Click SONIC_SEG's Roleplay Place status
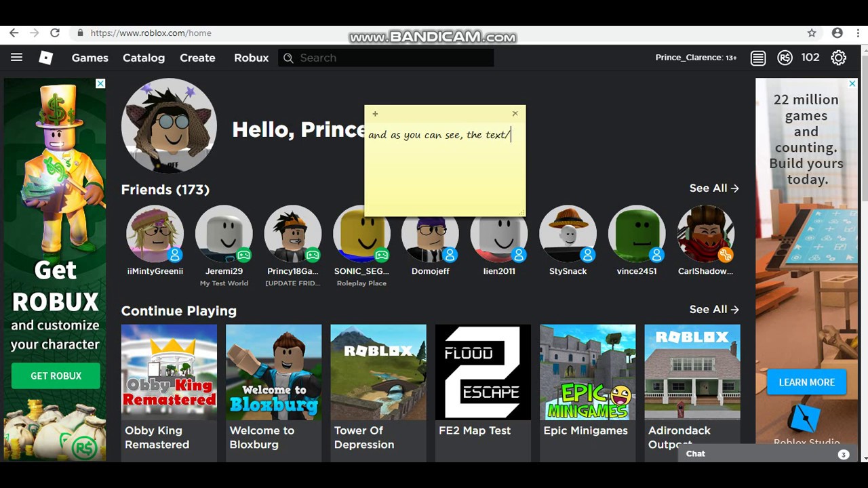Viewport: 868px width, 488px height. [x=361, y=283]
